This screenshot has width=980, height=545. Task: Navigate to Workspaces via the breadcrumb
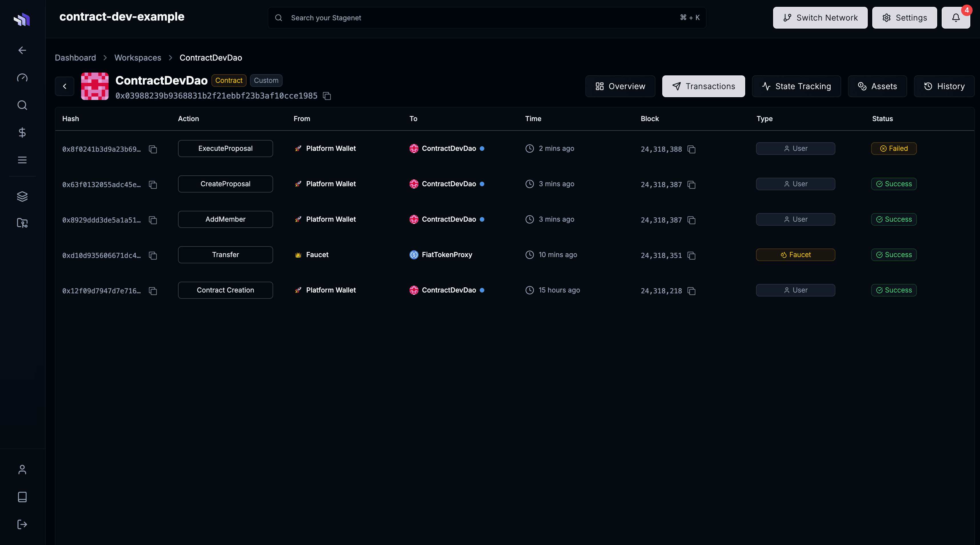[x=138, y=57]
